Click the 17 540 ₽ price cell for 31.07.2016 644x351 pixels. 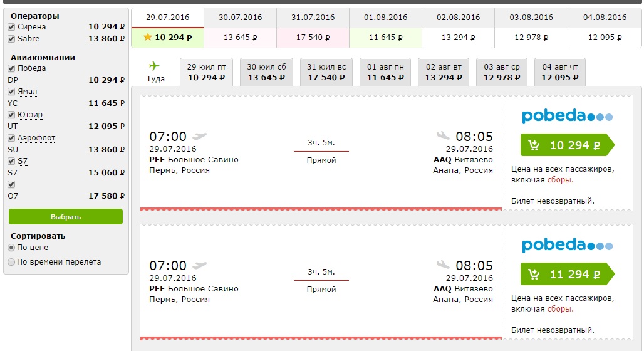pos(313,38)
